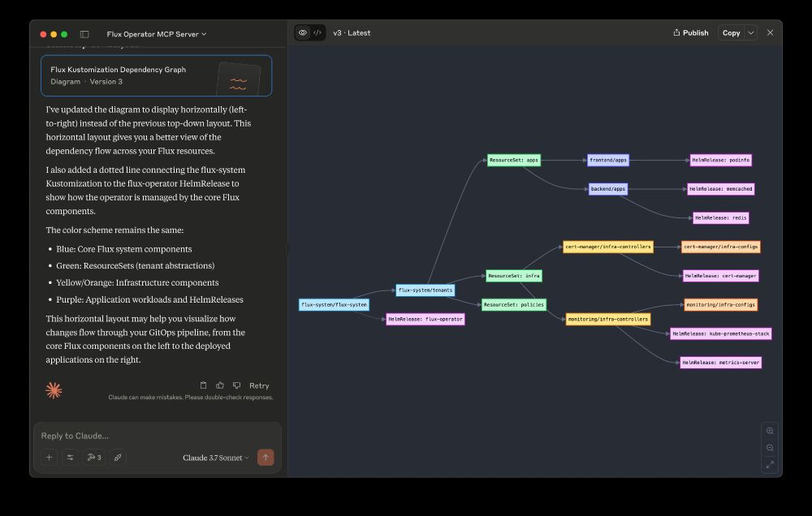The image size is (812, 516).
Task: Select the HelmRelease: redis node
Action: 720,218
